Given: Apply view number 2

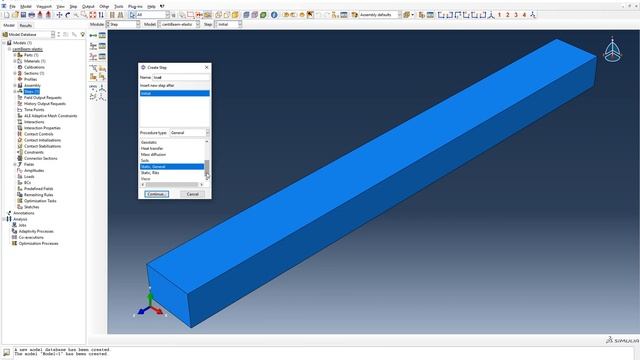Looking at the screenshot, I should tap(508, 15).
